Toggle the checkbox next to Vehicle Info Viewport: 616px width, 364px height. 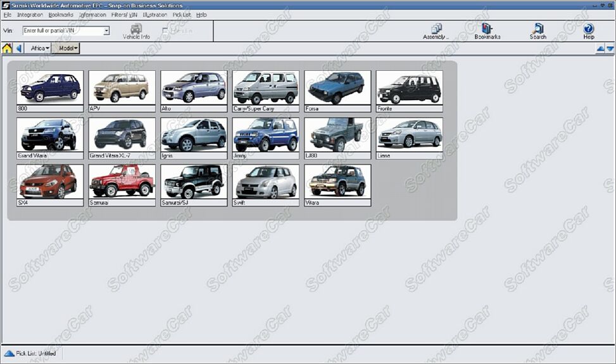tap(166, 30)
